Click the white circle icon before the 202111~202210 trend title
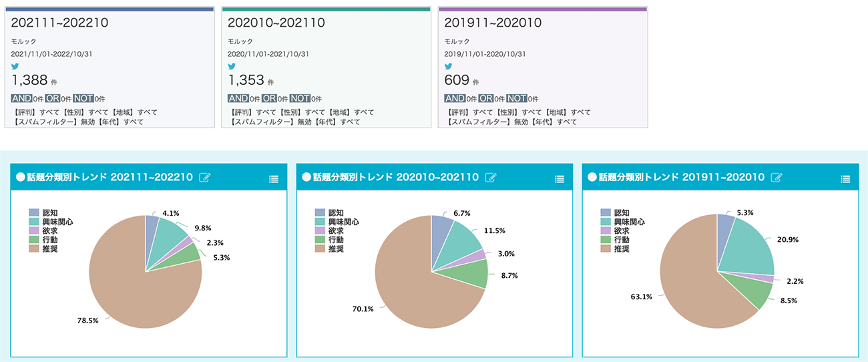Viewport: 868px width, 362px height. pos(21,178)
